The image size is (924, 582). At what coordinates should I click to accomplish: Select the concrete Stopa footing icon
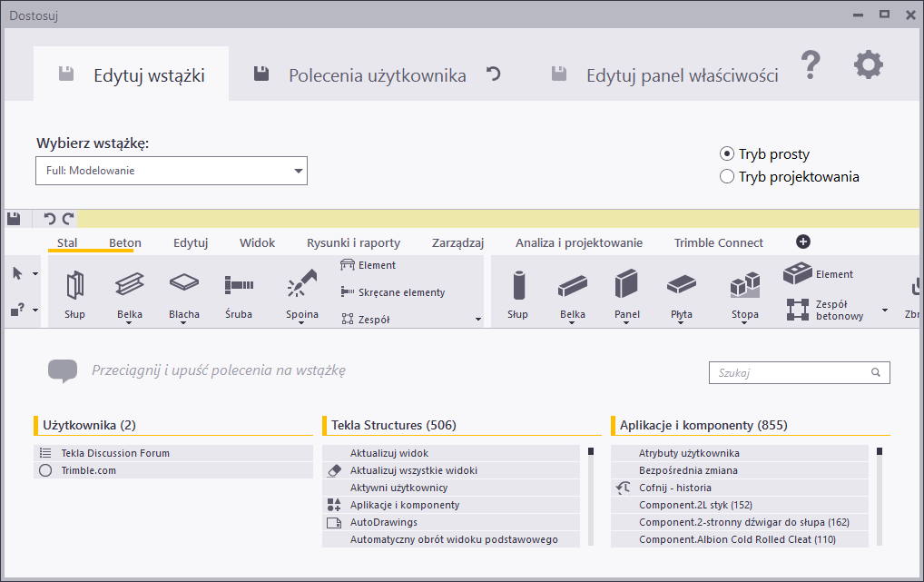pyautogui.click(x=744, y=285)
